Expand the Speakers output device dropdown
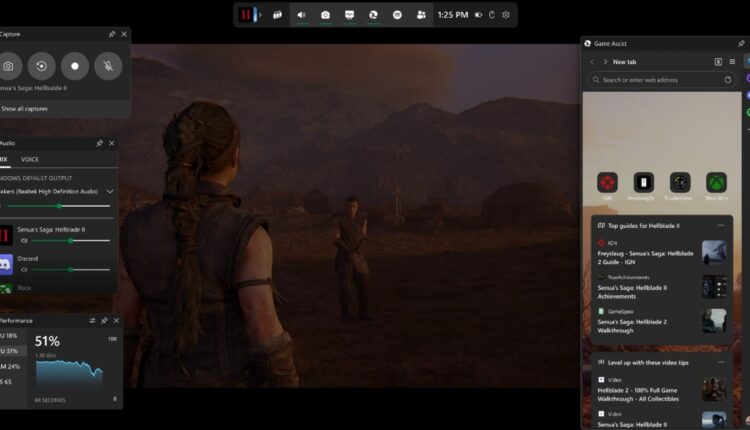Viewport: 750px width, 430px height. (x=110, y=190)
